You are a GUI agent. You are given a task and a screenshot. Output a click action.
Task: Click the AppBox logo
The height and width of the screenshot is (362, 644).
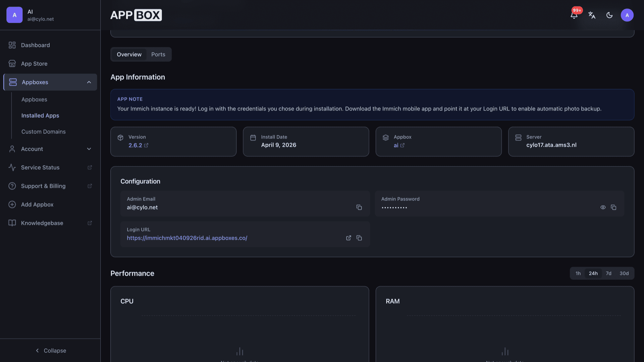(136, 15)
